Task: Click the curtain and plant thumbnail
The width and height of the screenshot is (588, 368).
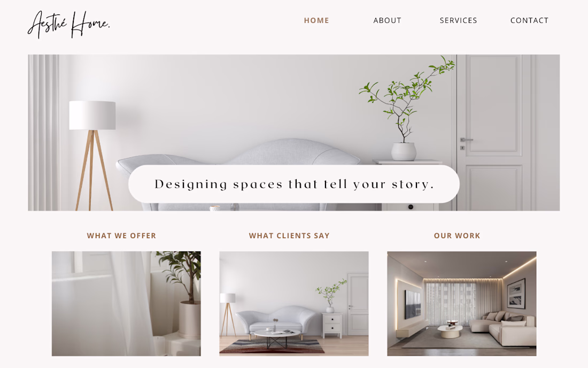Action: tap(126, 303)
